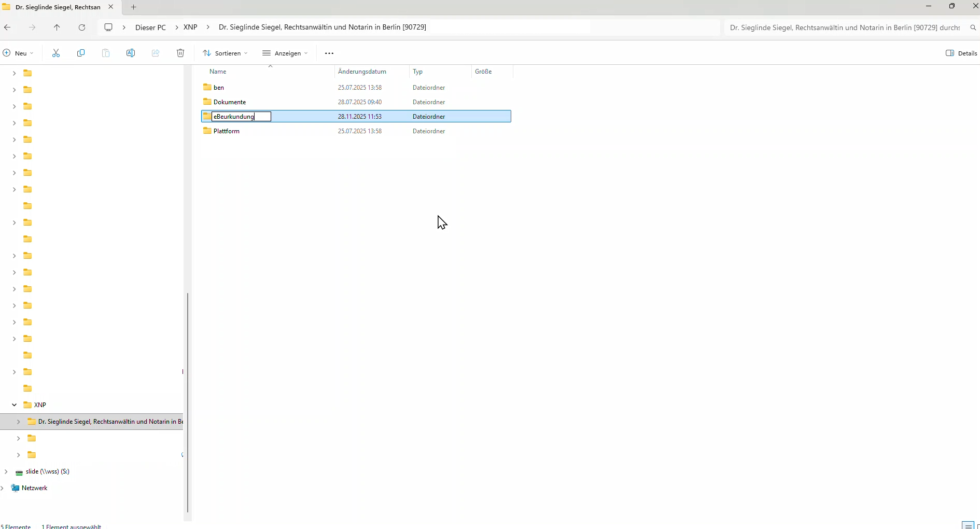Select the Dokumente folder
Image resolution: width=980 pixels, height=529 pixels.
tap(230, 102)
